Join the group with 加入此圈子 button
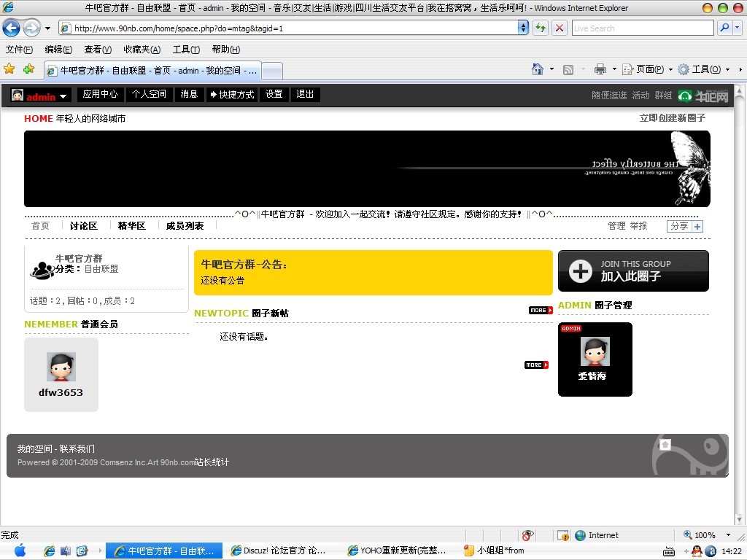 pos(633,271)
